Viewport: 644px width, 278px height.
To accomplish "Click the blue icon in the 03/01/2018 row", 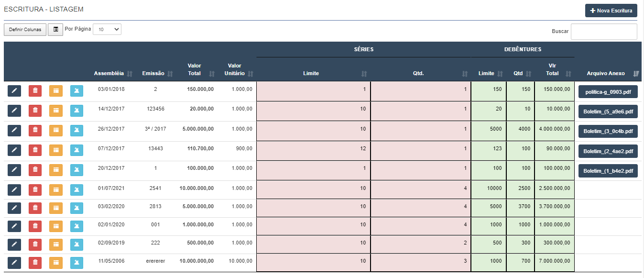I will [76, 91].
